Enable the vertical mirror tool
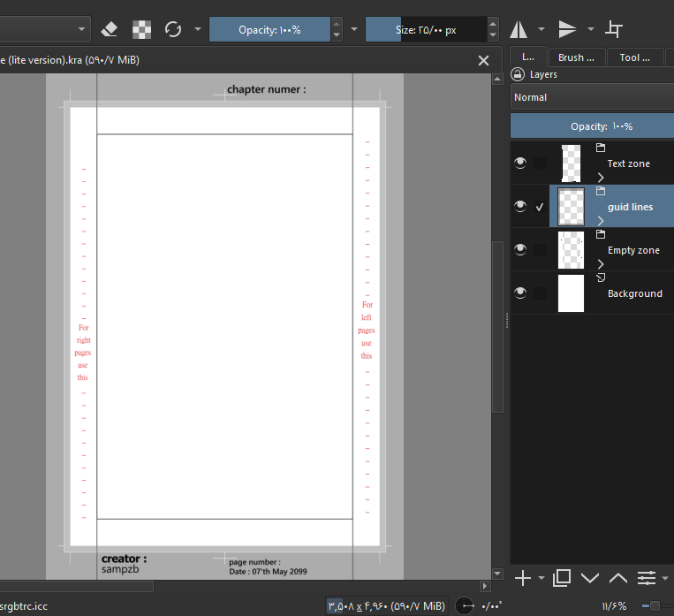 click(567, 29)
